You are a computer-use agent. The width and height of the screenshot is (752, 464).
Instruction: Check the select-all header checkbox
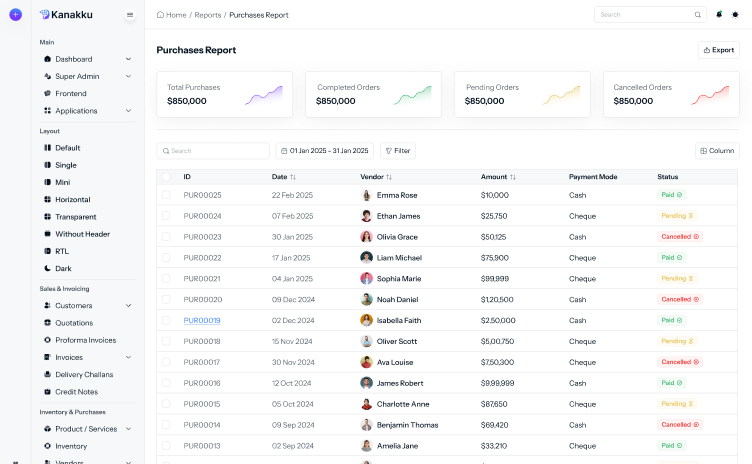[x=166, y=177]
